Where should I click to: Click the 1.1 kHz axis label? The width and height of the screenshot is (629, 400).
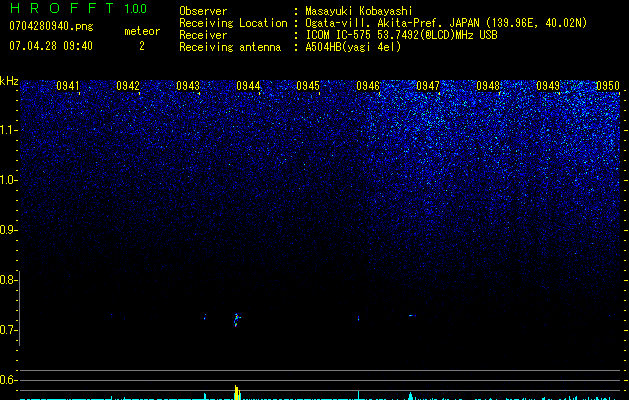click(8, 130)
